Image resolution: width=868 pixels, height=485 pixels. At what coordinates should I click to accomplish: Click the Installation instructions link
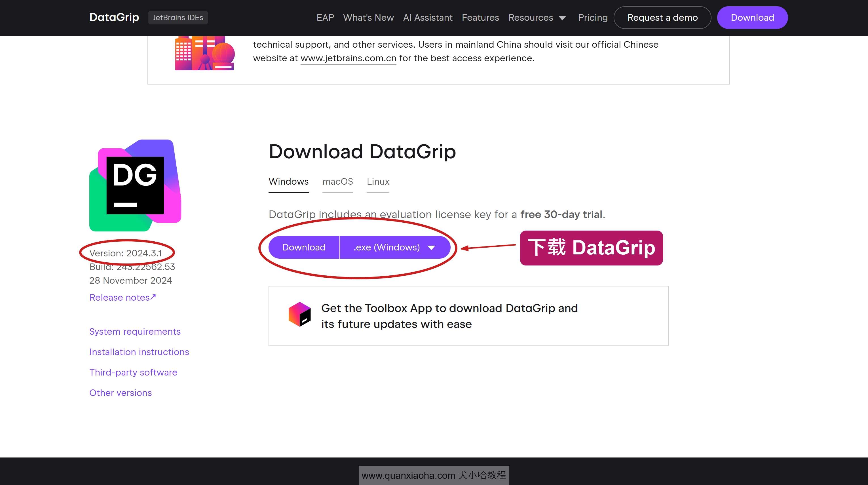[x=139, y=351]
